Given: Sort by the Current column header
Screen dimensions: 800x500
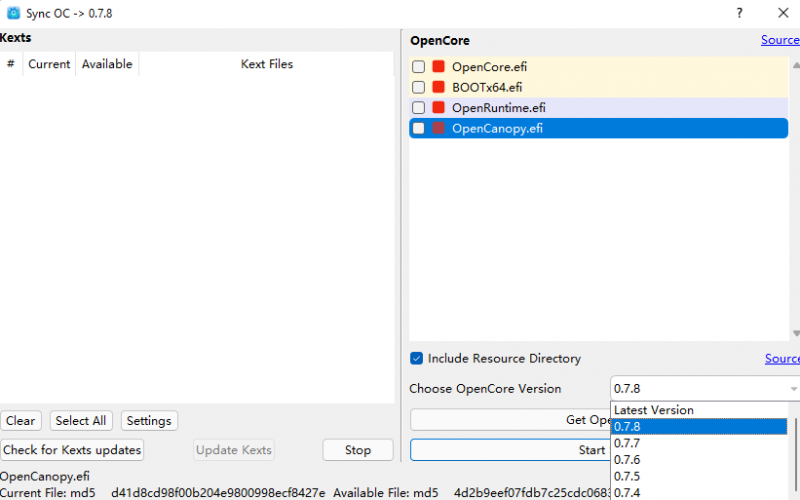Looking at the screenshot, I should (49, 64).
